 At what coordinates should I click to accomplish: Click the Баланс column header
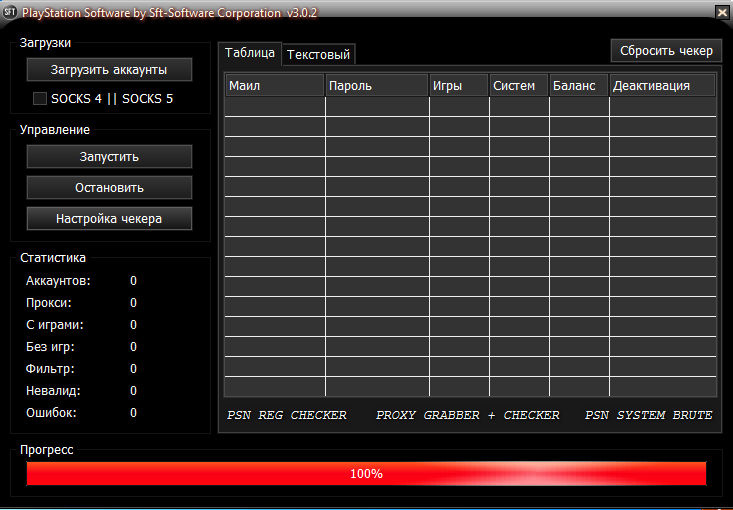(579, 86)
